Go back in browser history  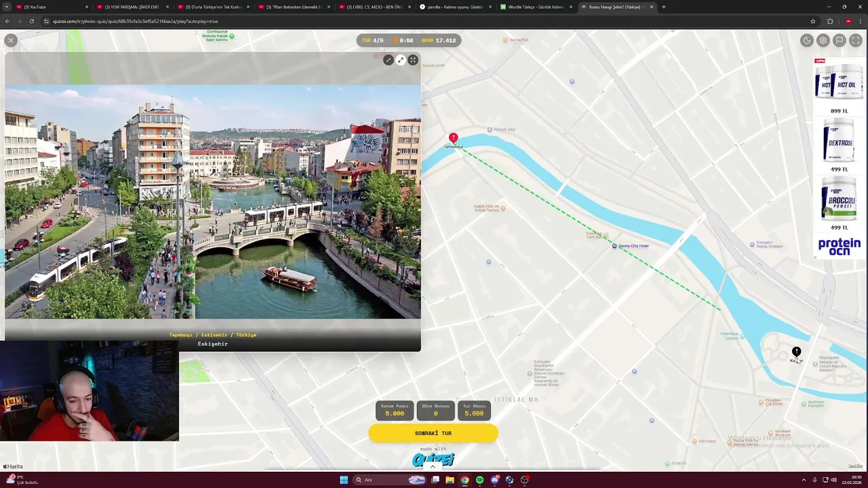pos(7,21)
